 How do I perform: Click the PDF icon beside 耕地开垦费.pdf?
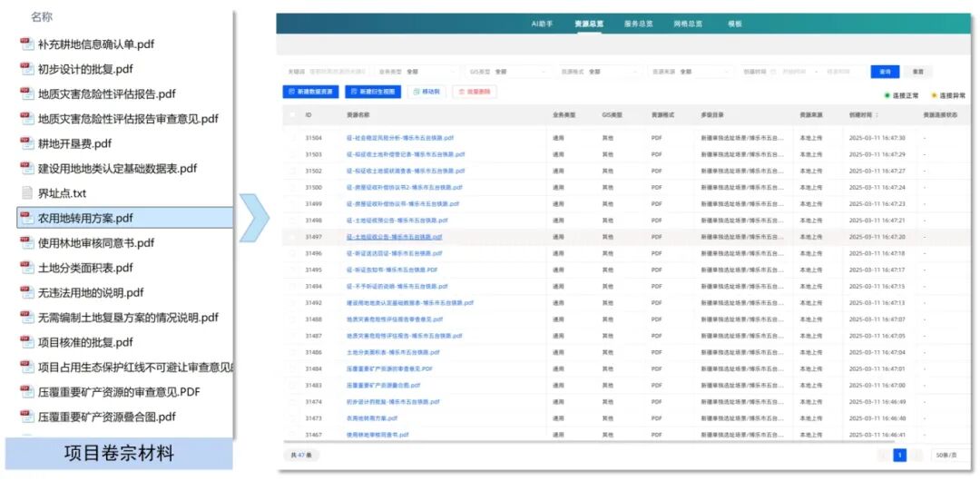click(x=26, y=143)
